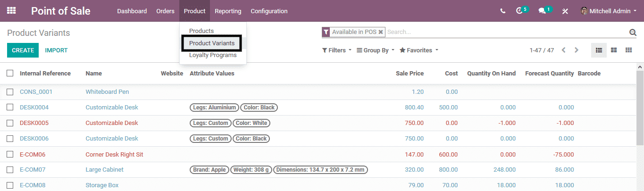Screen dimensions: 644x191
Task: Click the search magnifier icon
Action: coord(633,32)
